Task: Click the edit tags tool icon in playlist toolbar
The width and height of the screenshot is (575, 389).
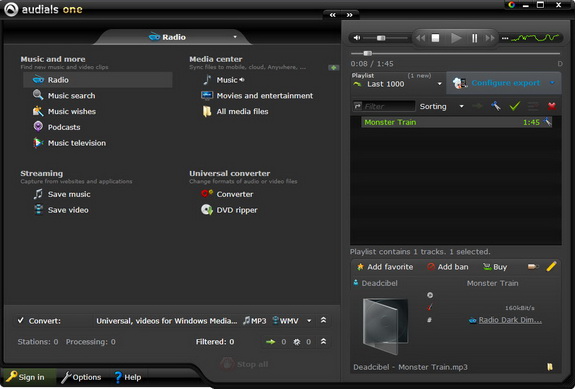Action: click(496, 106)
